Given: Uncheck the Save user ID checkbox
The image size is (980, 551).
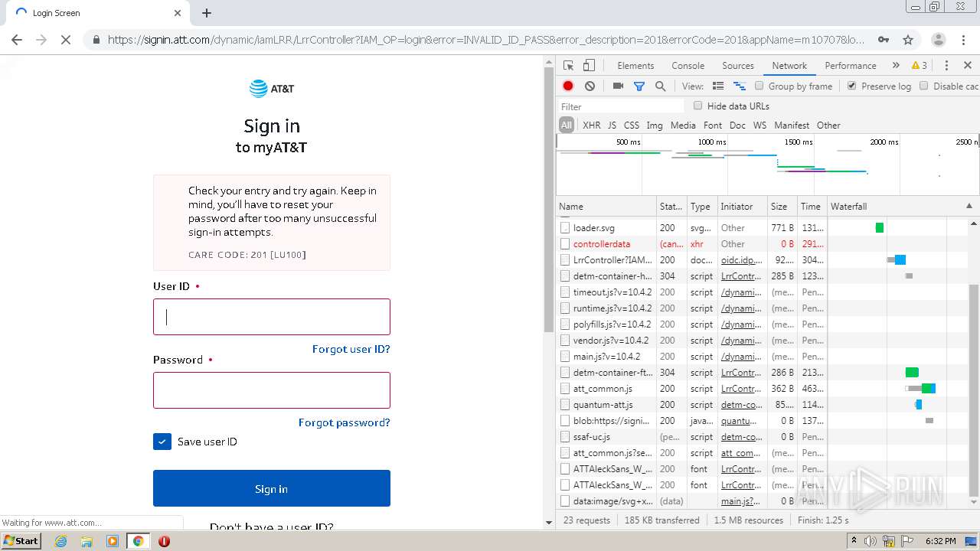Looking at the screenshot, I should click(x=162, y=442).
